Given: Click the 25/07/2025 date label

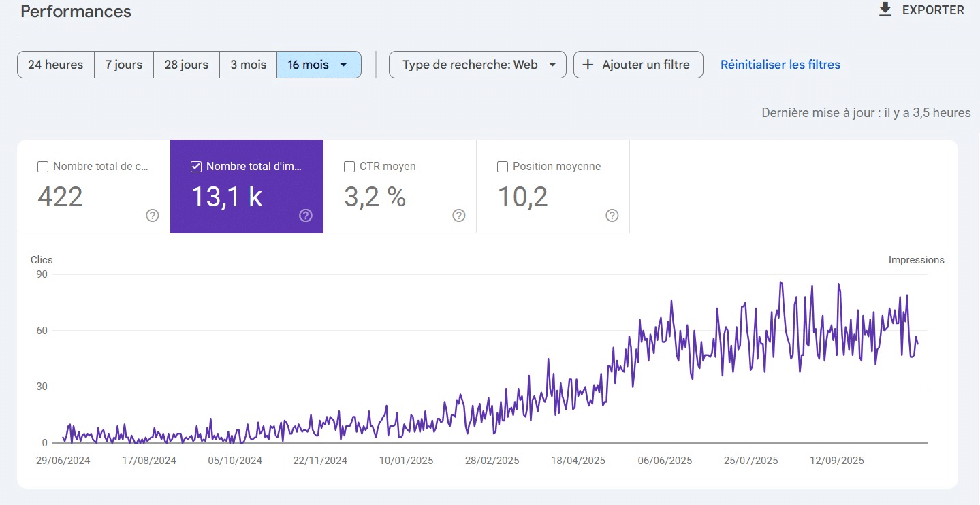Looking at the screenshot, I should click(750, 461).
